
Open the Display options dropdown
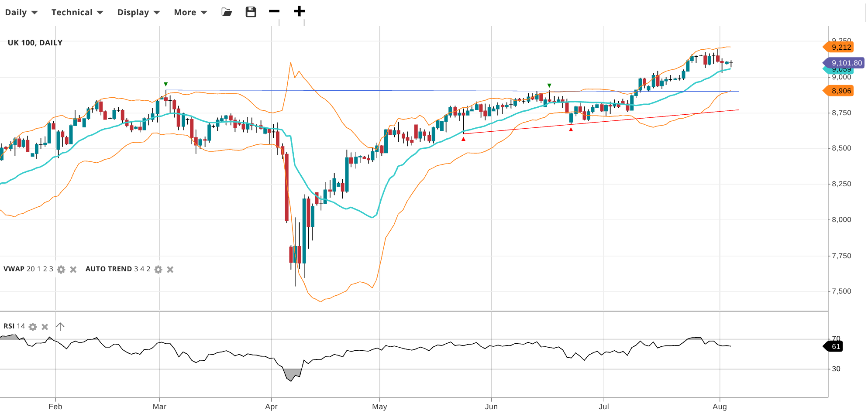pos(138,12)
